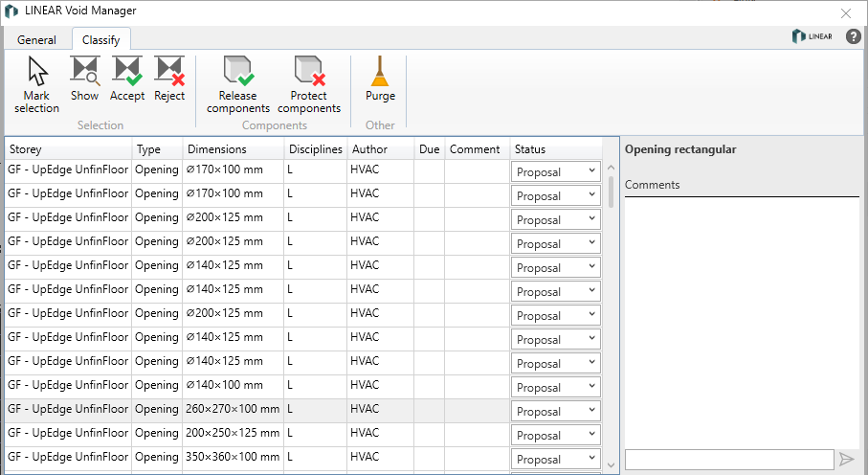
Task: Click table scrollbar down arrow
Action: tap(612, 465)
